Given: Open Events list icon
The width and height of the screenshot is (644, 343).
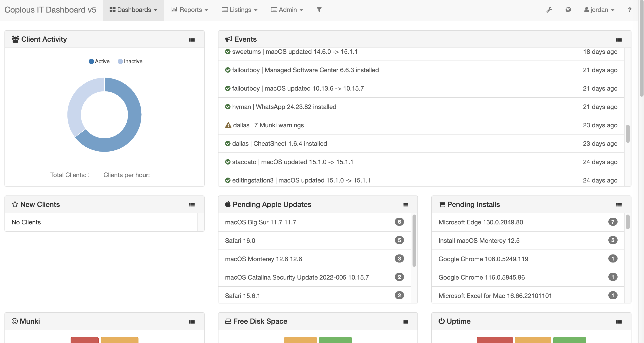Looking at the screenshot, I should tap(619, 40).
